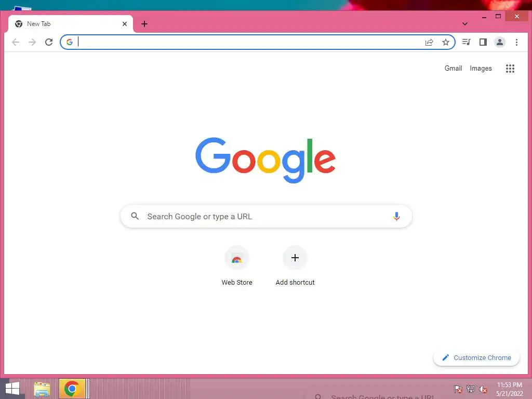Open File Explorer from the taskbar
This screenshot has height=399, width=532.
click(x=42, y=389)
